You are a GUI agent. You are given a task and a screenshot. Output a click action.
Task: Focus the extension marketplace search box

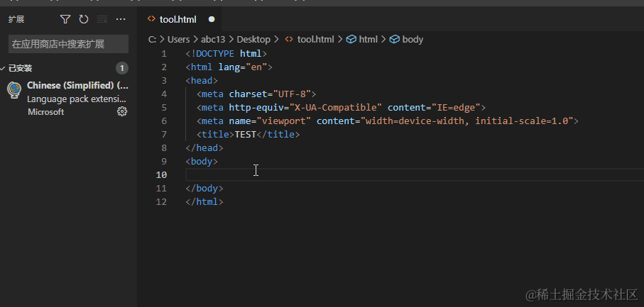click(69, 44)
